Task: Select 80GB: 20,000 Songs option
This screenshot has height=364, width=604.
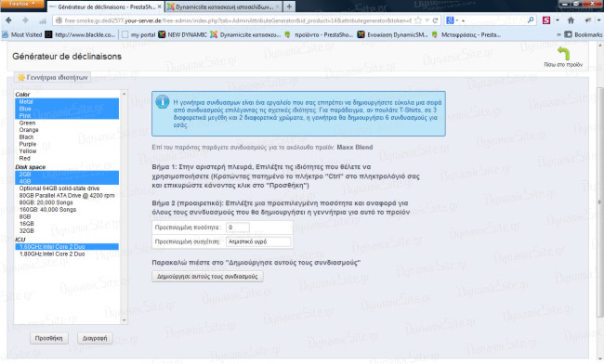Action: [67, 202]
